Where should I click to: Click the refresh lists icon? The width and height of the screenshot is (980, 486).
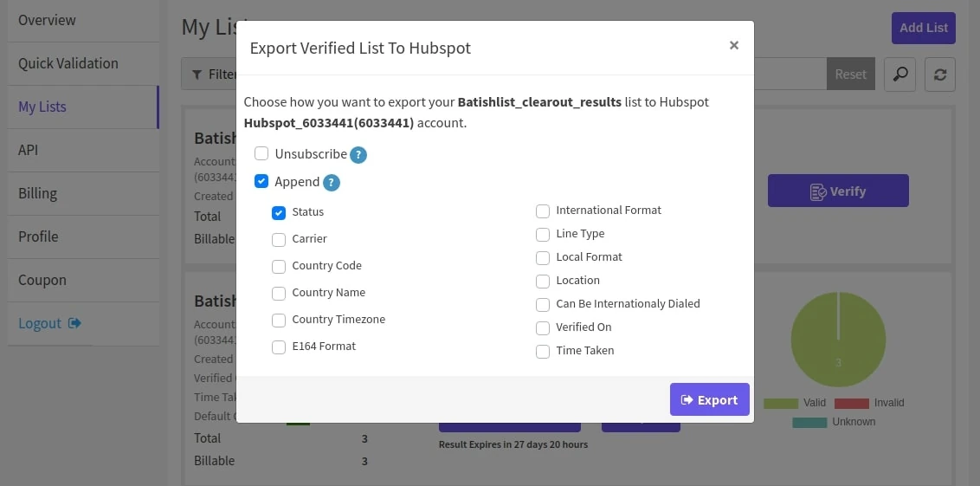(940, 75)
